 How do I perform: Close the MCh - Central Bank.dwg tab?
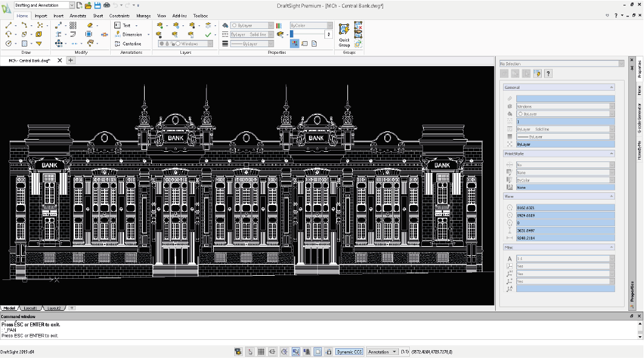point(59,60)
